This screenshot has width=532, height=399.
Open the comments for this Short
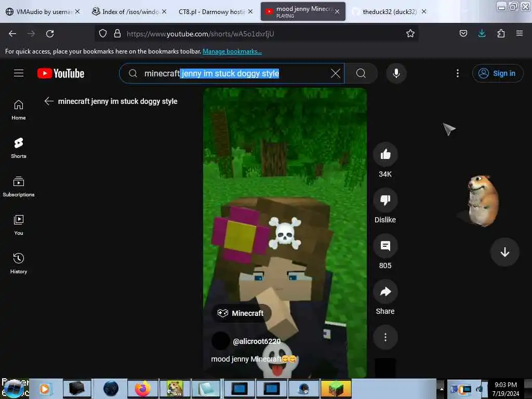click(385, 246)
